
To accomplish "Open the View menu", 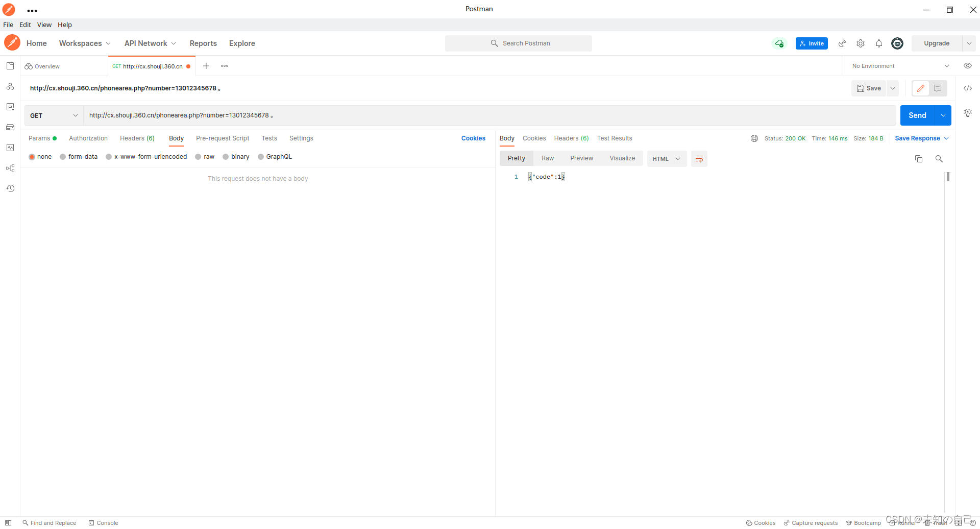I will pos(44,25).
